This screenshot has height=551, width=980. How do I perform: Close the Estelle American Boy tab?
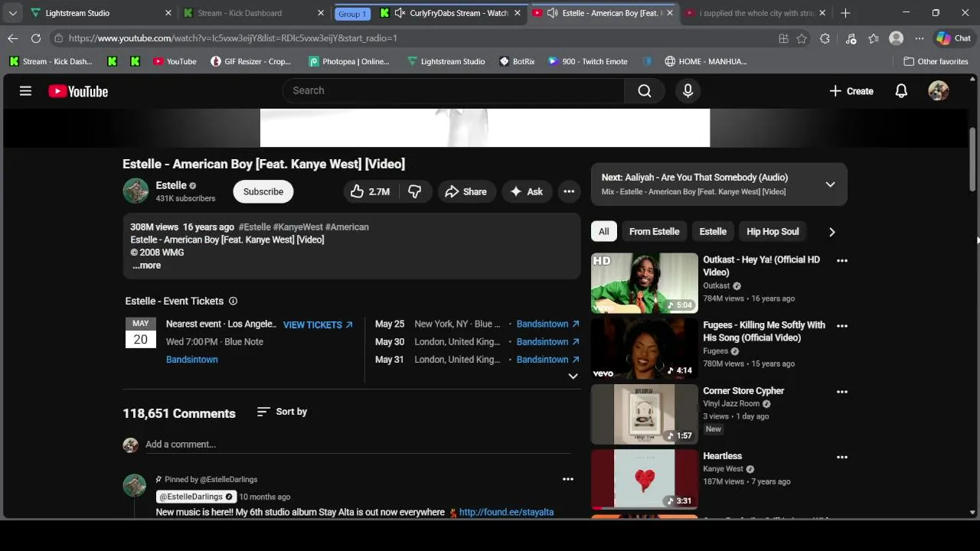tap(671, 13)
